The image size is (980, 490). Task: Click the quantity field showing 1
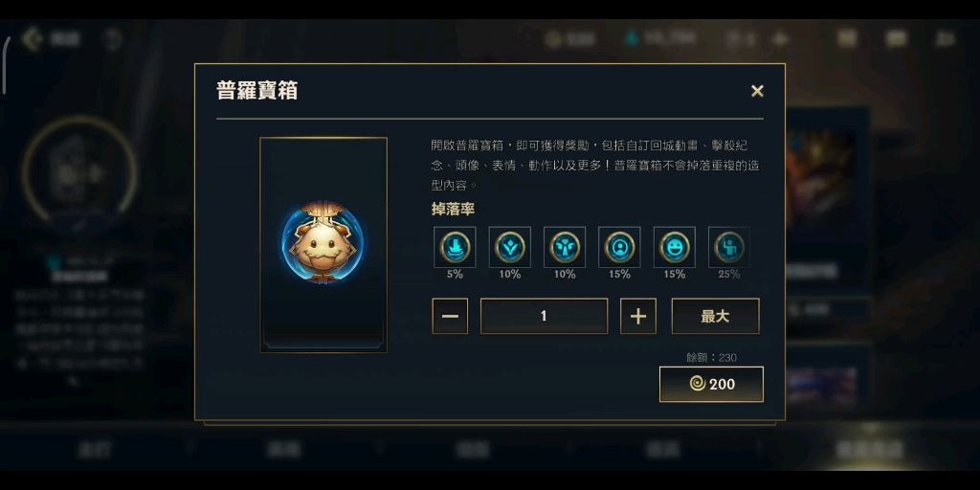544,316
